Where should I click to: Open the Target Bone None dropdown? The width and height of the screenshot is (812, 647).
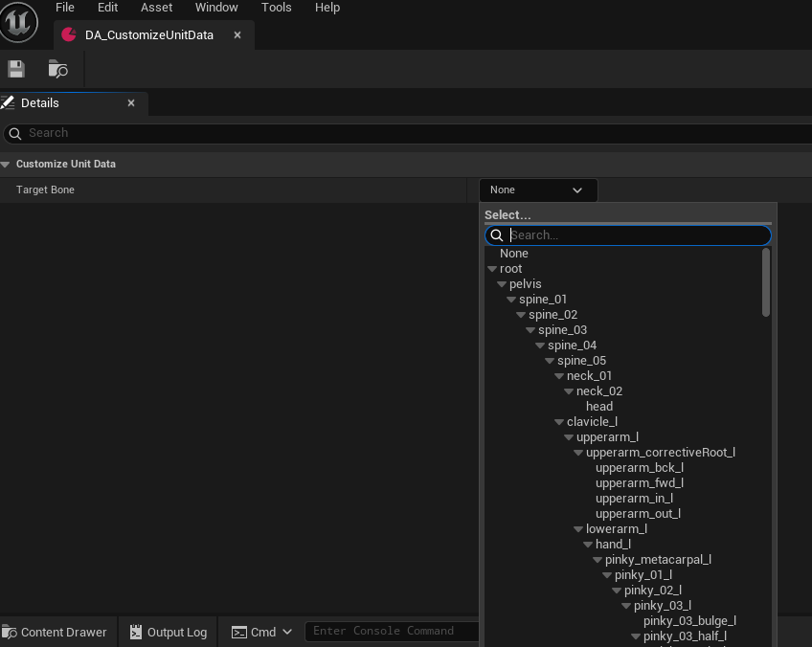(538, 190)
